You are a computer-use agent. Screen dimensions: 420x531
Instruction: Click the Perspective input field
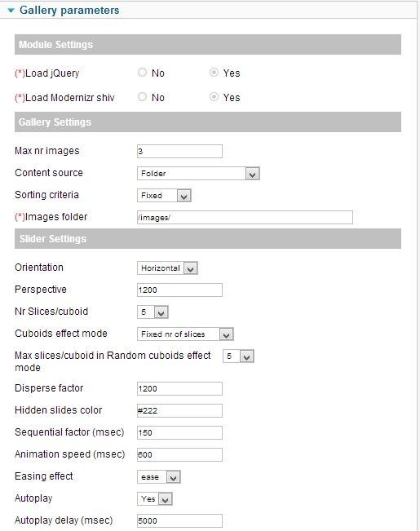tap(179, 290)
